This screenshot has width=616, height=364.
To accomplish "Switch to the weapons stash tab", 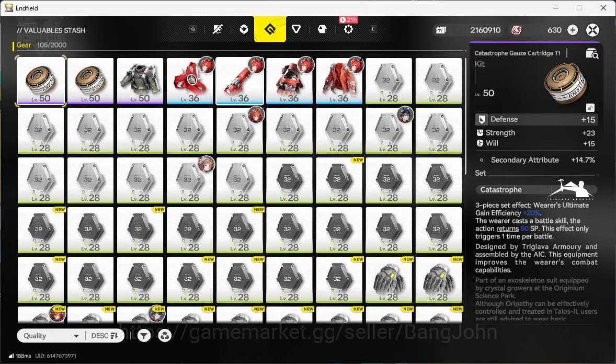I will coord(218,29).
